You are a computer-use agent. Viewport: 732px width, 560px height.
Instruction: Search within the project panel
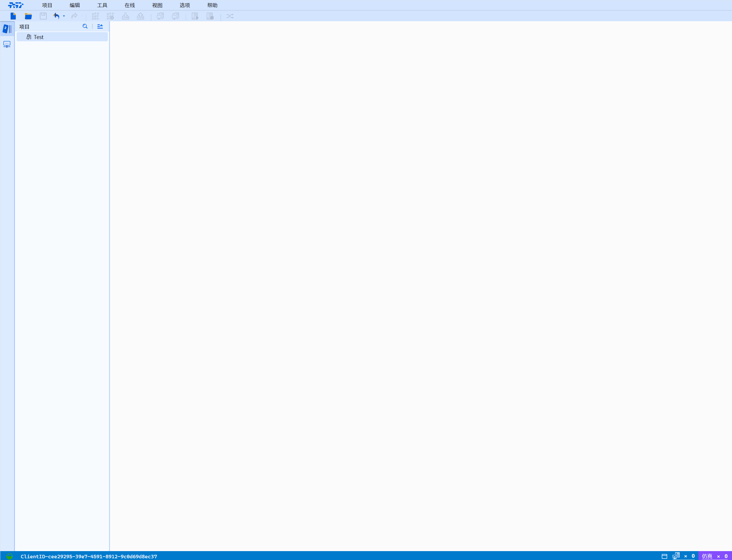coord(85,26)
